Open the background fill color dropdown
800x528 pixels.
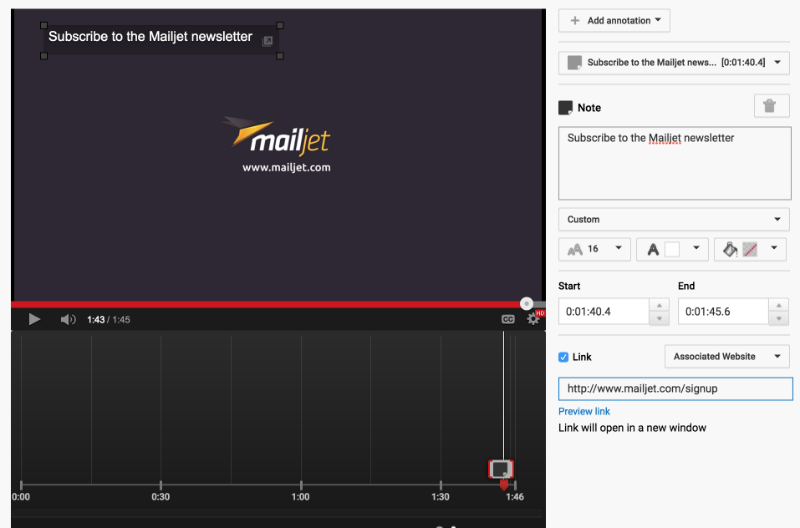point(750,249)
